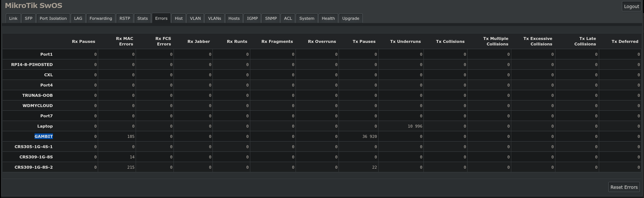The image size is (644, 198).
Task: Switch to the SFP tab
Action: (x=29, y=18)
